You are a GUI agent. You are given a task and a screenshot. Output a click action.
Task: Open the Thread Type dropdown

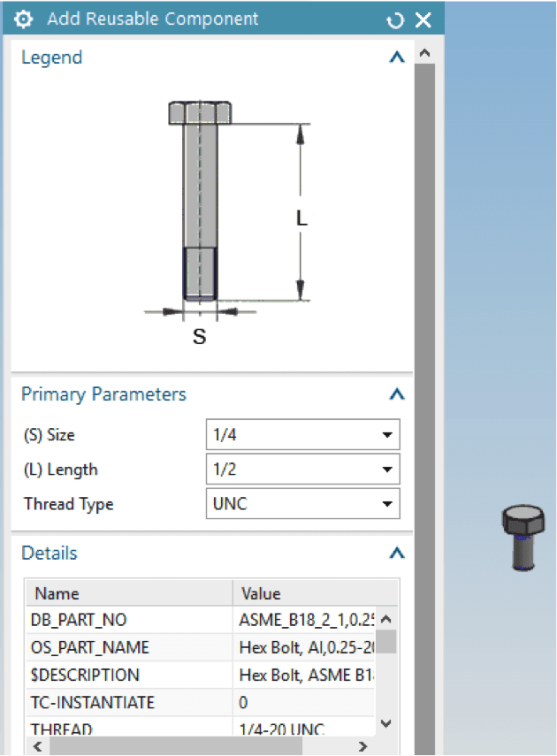(x=303, y=504)
